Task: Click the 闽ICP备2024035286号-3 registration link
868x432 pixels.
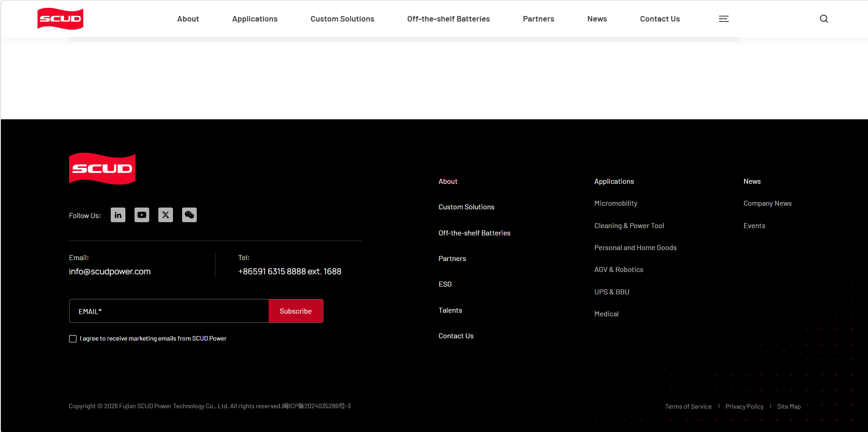Action: (317, 406)
